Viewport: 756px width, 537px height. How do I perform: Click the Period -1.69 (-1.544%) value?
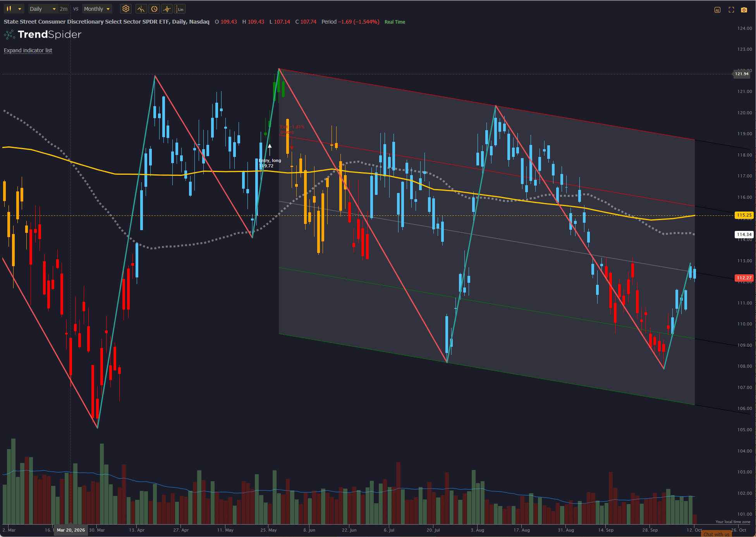pyautogui.click(x=350, y=22)
